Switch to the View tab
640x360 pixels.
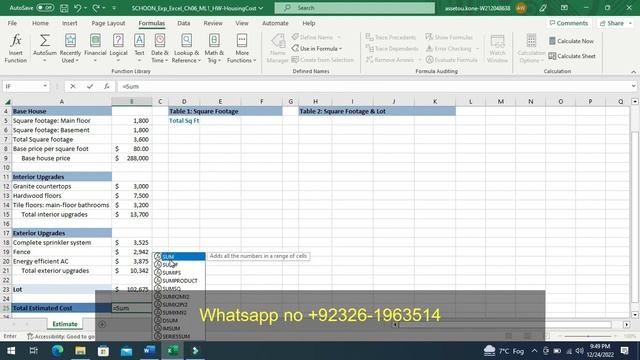pyautogui.click(x=242, y=23)
